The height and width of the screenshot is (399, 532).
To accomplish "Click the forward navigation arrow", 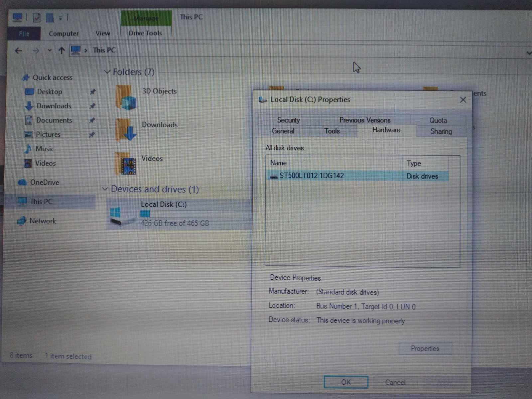I will click(36, 51).
